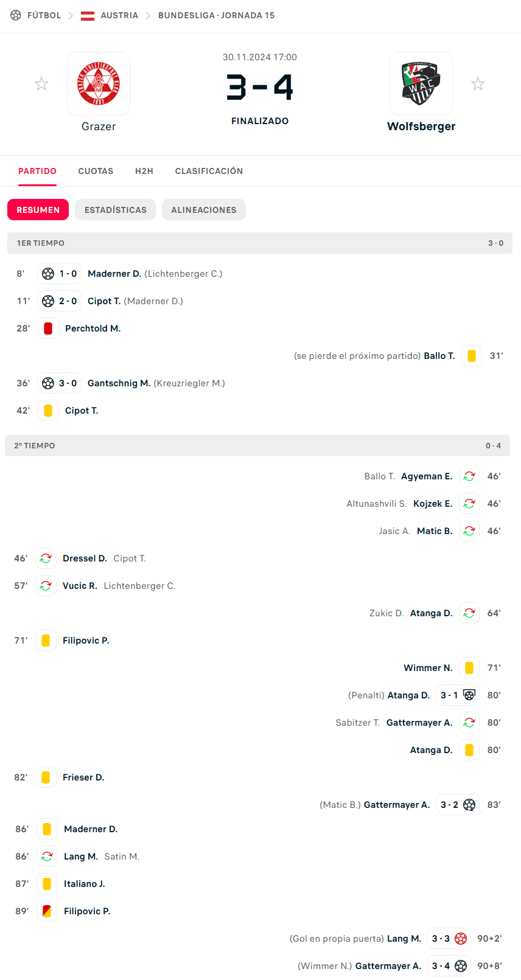The height and width of the screenshot is (980, 521).
Task: Open the H2H tab
Action: click(144, 171)
